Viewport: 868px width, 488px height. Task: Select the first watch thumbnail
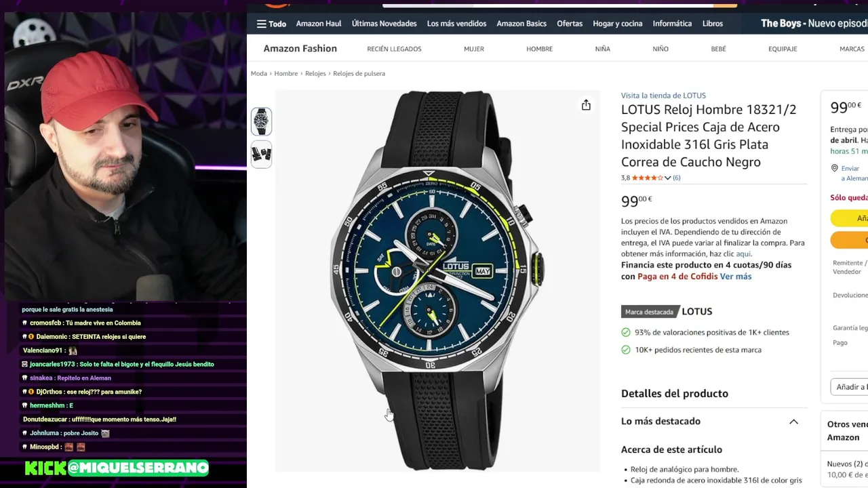pos(261,121)
